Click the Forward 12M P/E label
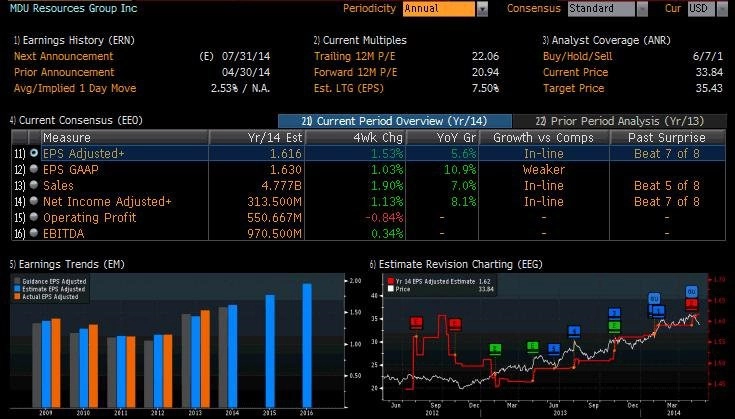The height and width of the screenshot is (419, 735). (x=355, y=72)
